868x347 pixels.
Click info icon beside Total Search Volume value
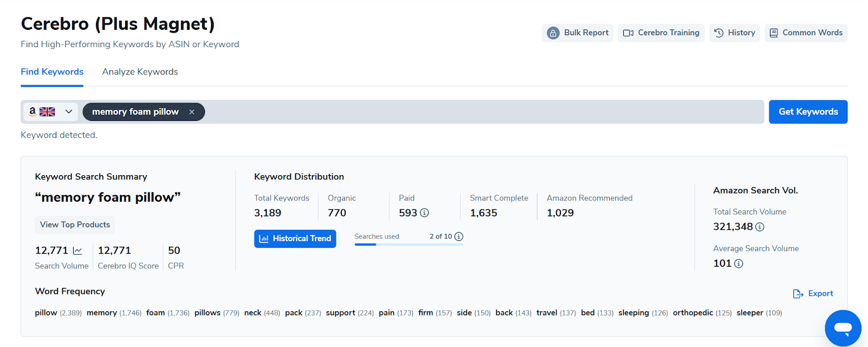759,227
